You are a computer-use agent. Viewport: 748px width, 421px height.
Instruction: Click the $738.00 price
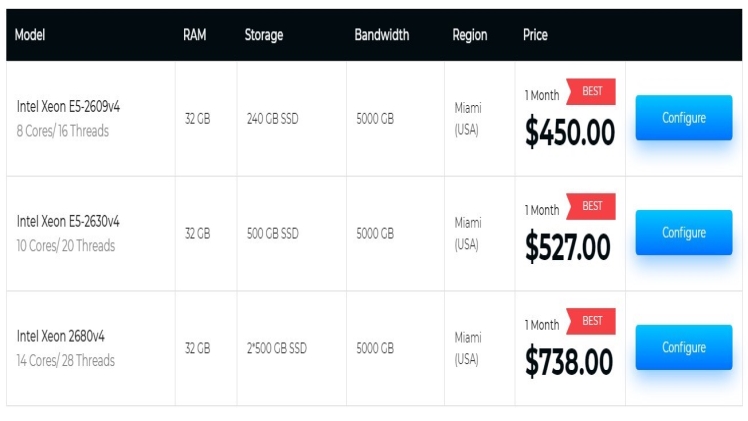pyautogui.click(x=569, y=362)
